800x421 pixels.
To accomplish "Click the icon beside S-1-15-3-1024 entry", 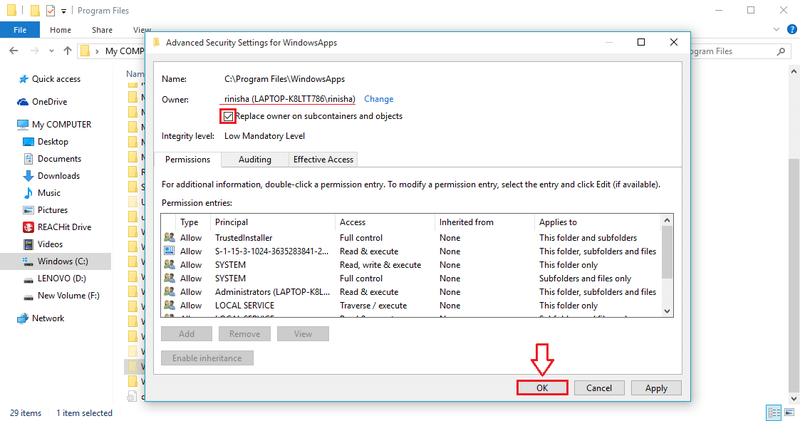I will pyautogui.click(x=169, y=251).
